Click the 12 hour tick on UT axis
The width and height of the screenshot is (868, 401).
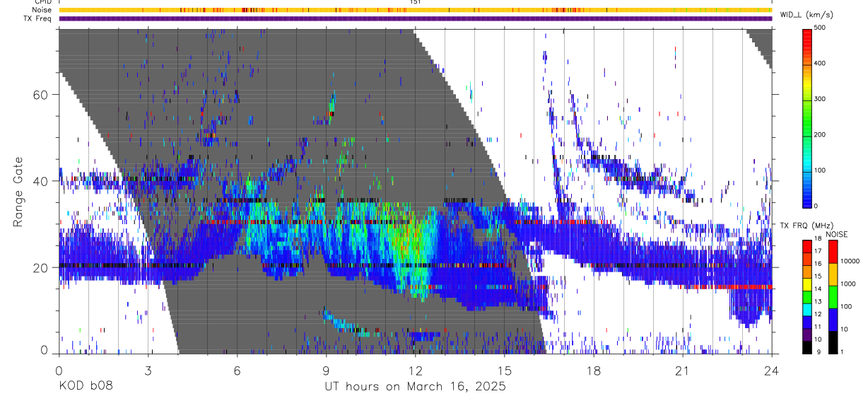[x=416, y=370]
